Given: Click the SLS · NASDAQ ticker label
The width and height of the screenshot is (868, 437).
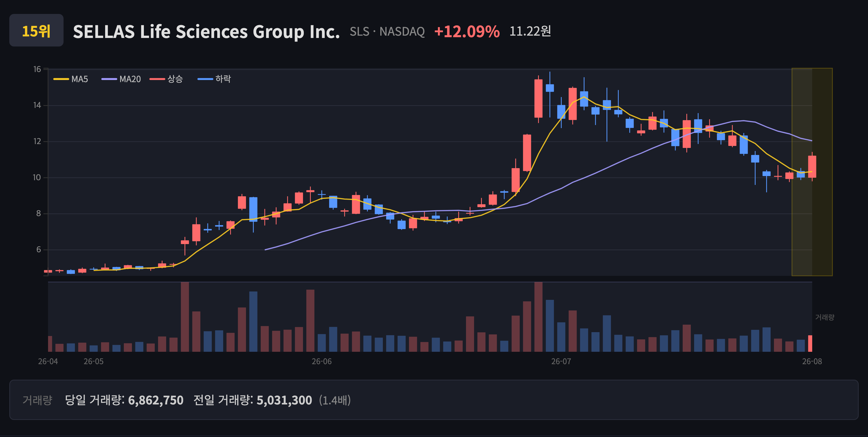Looking at the screenshot, I should 387,32.
